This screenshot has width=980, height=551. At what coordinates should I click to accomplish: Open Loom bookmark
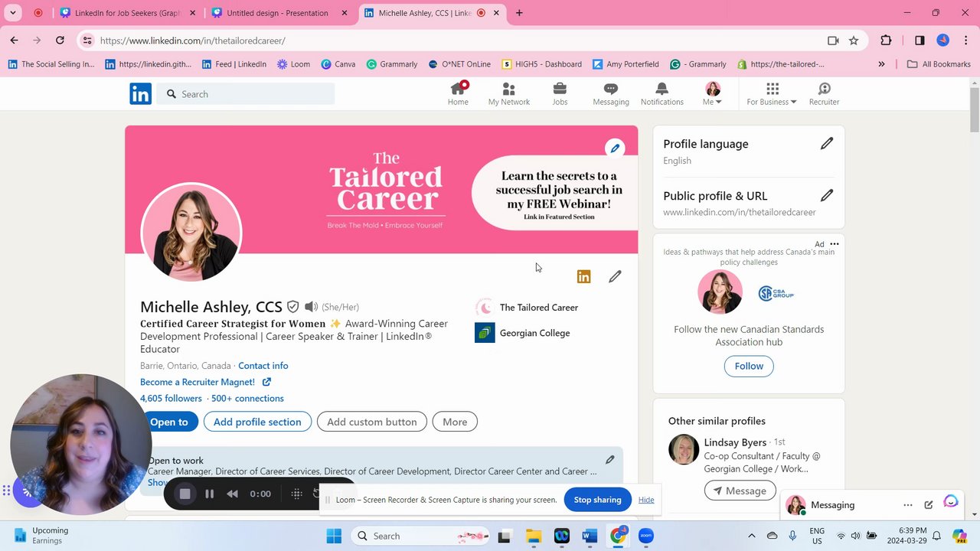(x=293, y=64)
